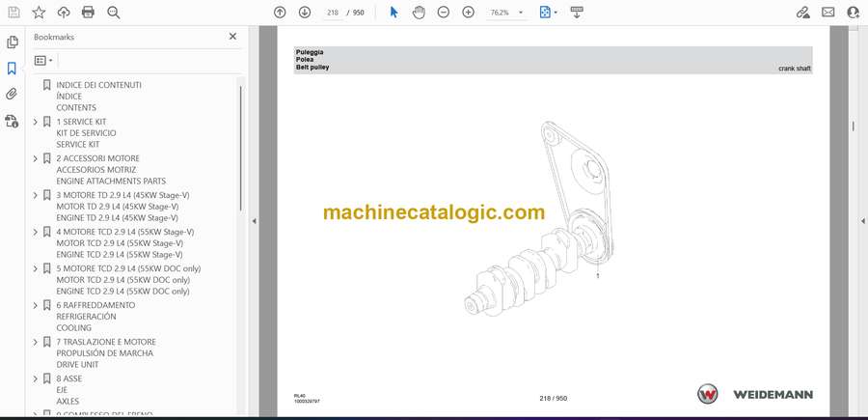Toggle the Bookmarks panel icon

click(x=12, y=69)
